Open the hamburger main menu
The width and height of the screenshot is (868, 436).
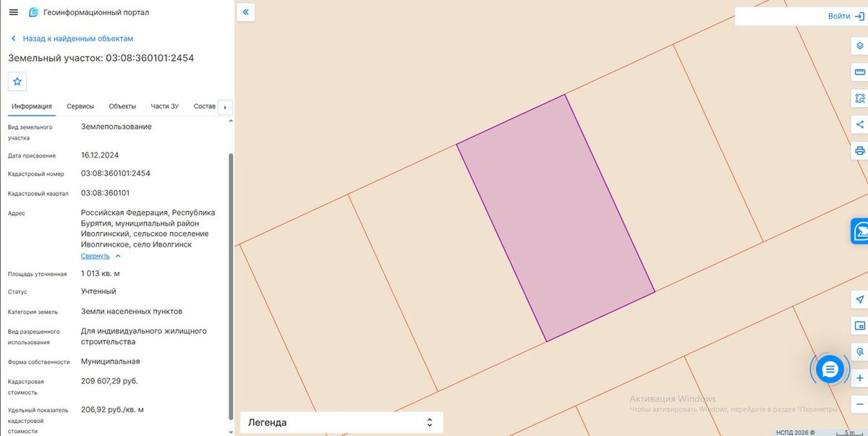(x=13, y=12)
